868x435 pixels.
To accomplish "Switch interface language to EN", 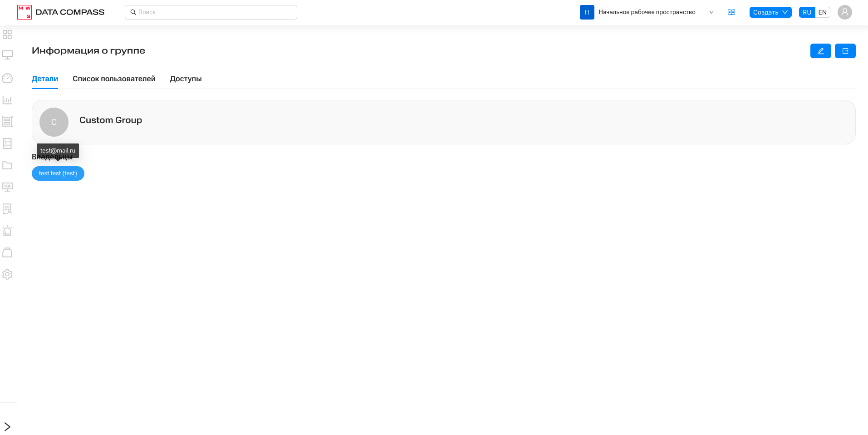I will point(822,12).
